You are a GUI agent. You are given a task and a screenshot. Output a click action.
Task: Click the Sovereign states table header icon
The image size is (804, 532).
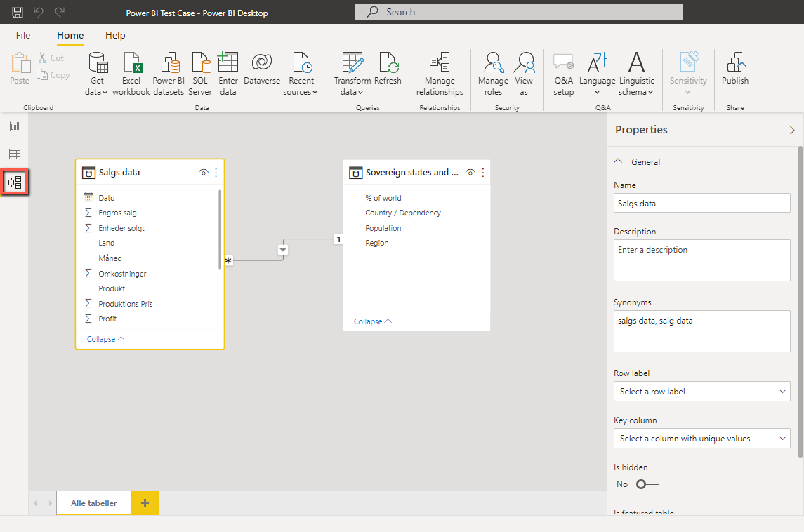click(355, 173)
